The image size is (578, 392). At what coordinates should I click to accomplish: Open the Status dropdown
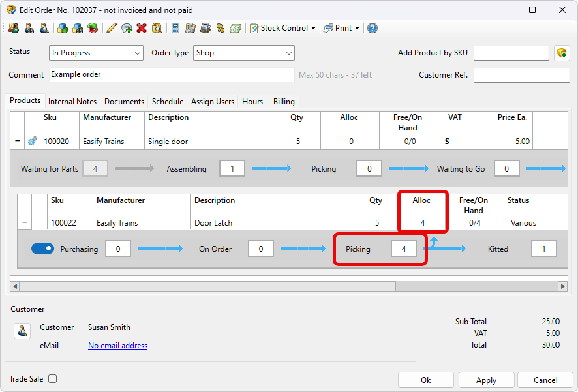coord(95,53)
